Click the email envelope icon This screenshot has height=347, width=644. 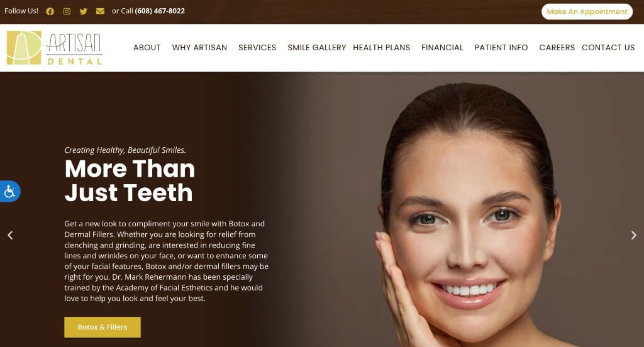100,11
